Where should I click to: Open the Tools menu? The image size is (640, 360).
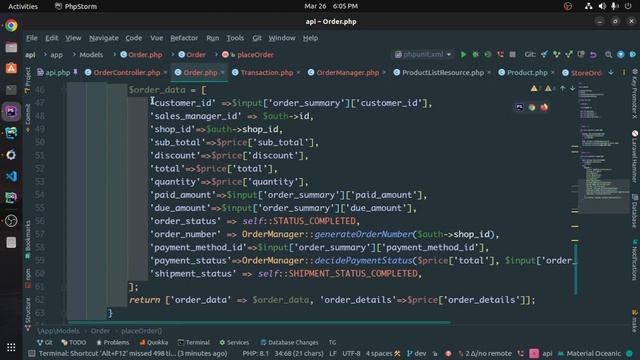(x=235, y=38)
